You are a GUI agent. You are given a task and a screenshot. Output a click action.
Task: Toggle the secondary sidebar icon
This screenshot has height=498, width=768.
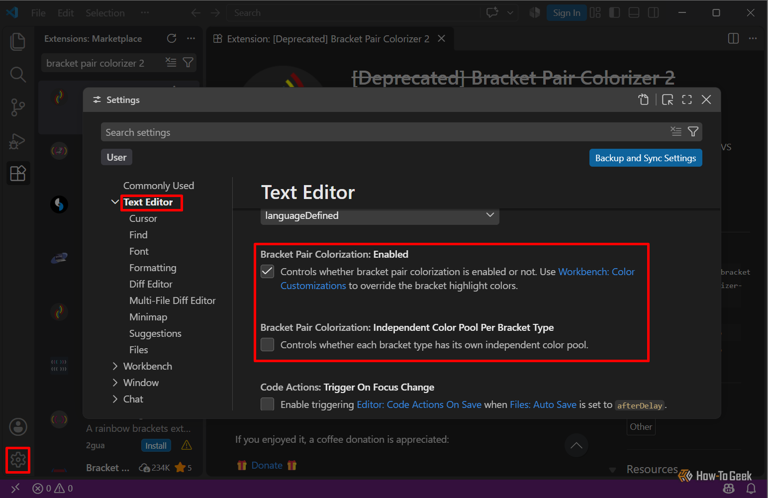click(x=653, y=13)
